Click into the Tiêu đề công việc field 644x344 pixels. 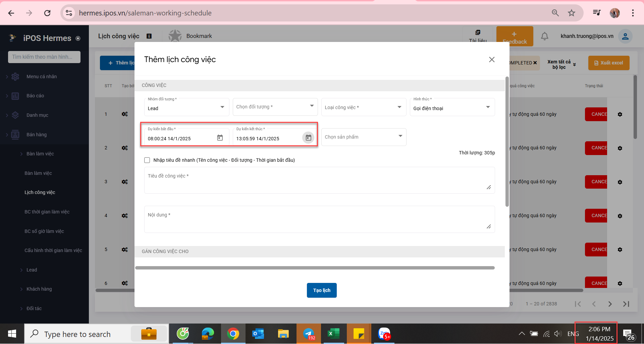(319, 180)
